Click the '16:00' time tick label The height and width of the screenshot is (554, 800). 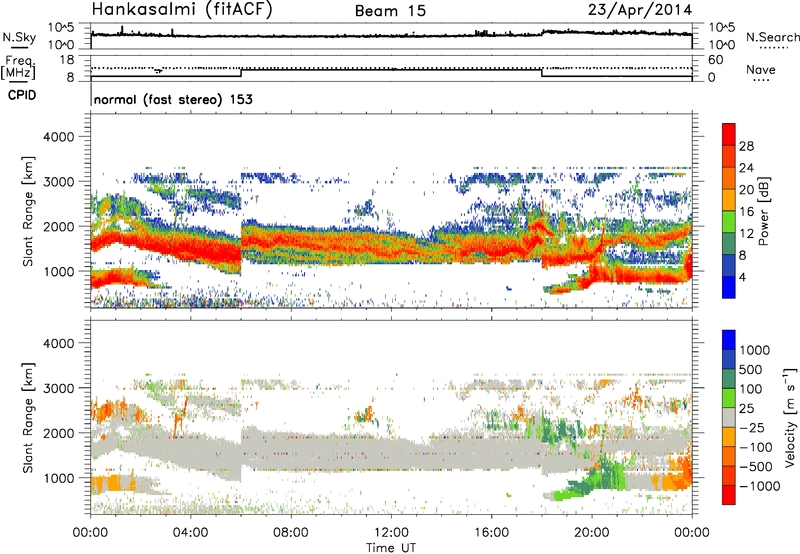point(491,533)
